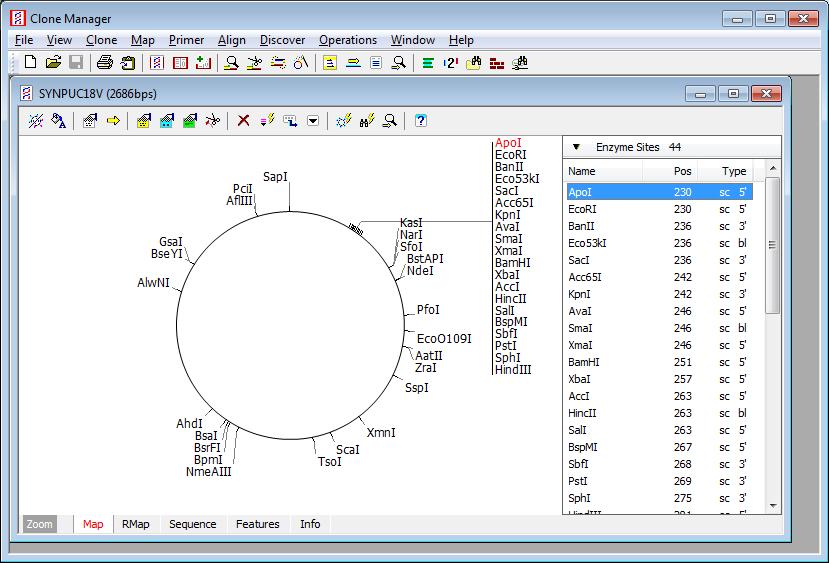829x563 pixels.
Task: Click the yellow align document icon
Action: point(330,62)
